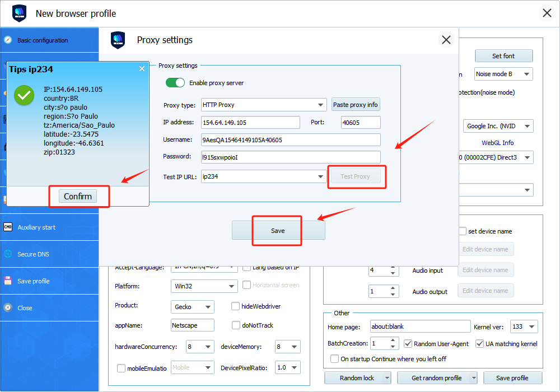This screenshot has height=392, width=560.
Task: Close the Tips ip234 popup
Action: coord(142,69)
